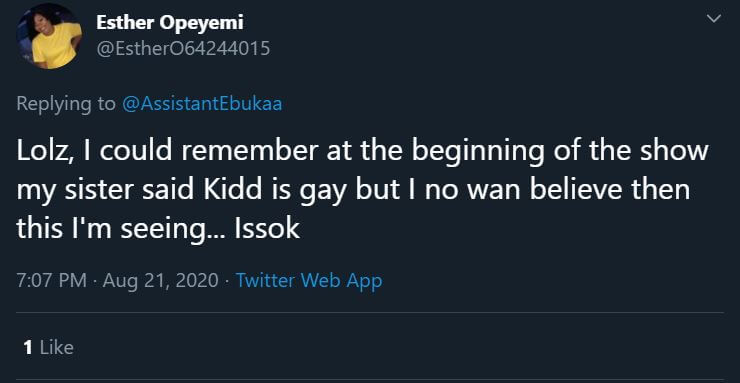Click the like count number '1'
The image size is (740, 383).
coord(28,348)
